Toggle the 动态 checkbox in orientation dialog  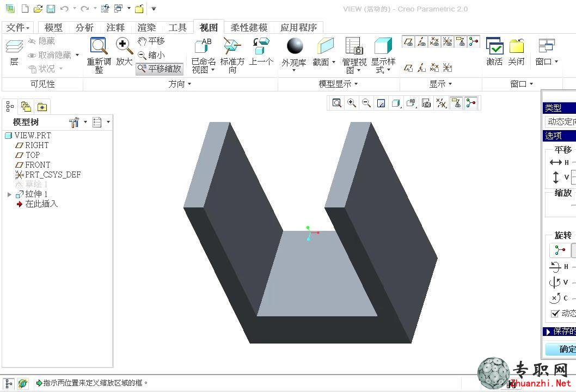[555, 314]
